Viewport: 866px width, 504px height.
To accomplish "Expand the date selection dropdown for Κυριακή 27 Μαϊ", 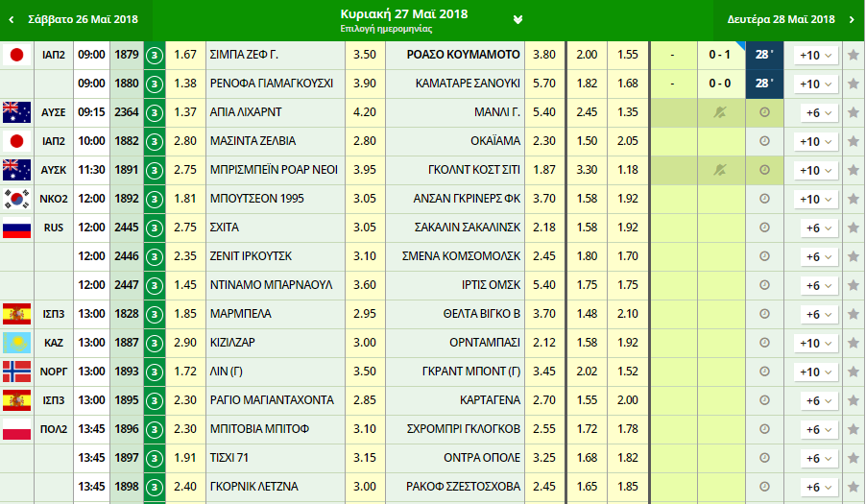I will [517, 19].
